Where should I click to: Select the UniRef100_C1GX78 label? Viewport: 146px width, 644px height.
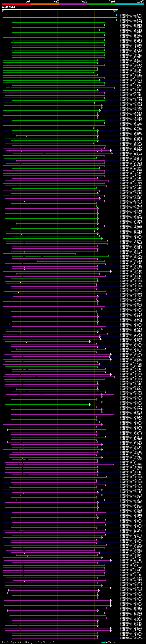click(x=131, y=469)
